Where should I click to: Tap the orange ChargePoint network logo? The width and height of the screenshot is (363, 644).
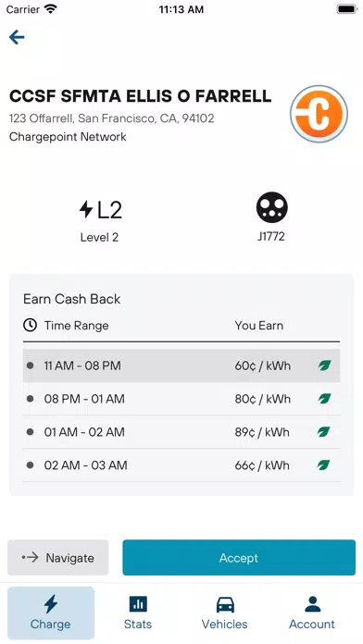click(319, 114)
